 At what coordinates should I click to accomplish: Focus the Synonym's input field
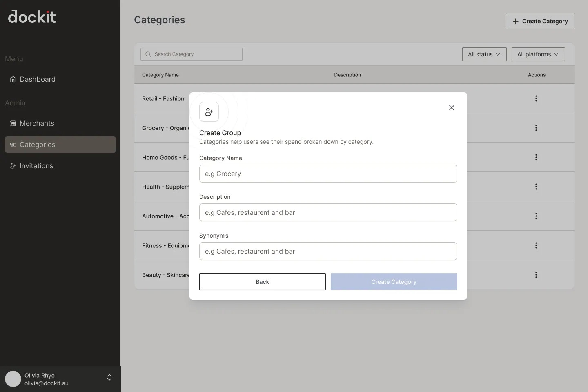point(328,251)
